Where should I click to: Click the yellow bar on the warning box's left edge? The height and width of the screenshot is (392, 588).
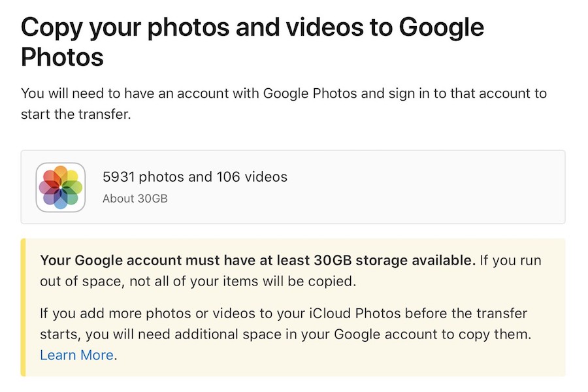pos(24,307)
